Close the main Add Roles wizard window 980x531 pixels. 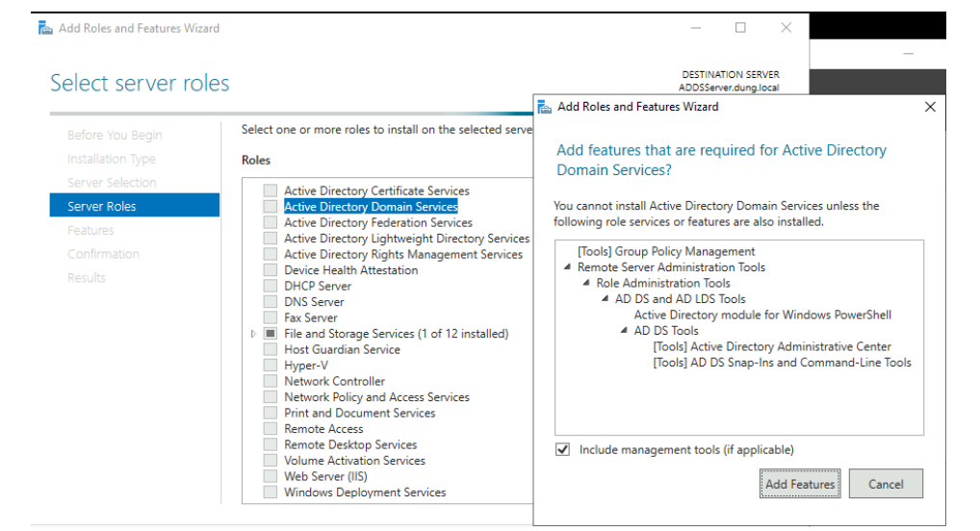click(787, 28)
